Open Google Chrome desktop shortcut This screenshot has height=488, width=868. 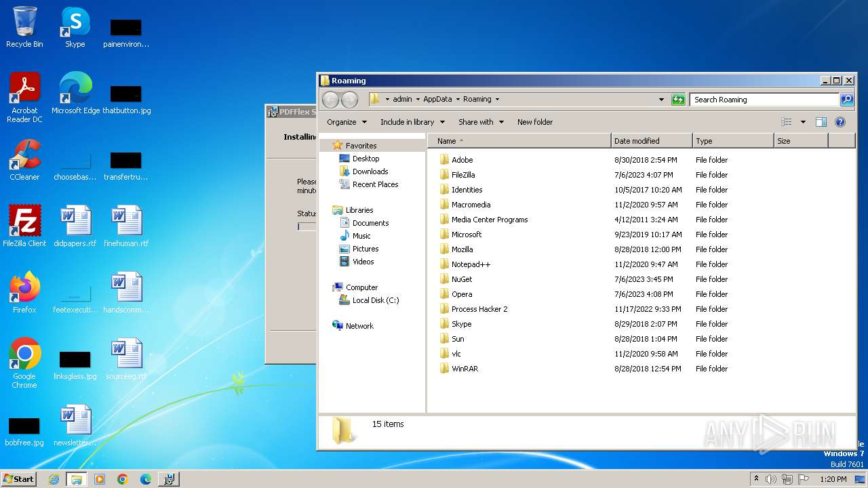24,363
